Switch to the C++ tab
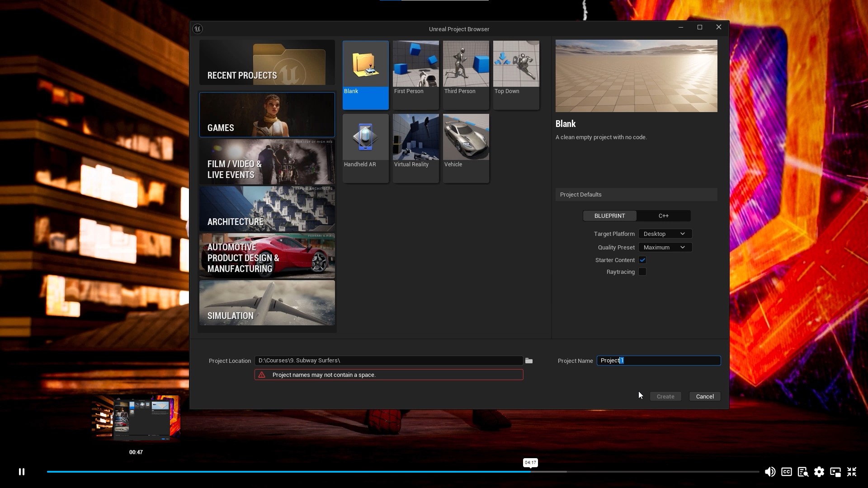This screenshot has height=488, width=868. [664, 216]
